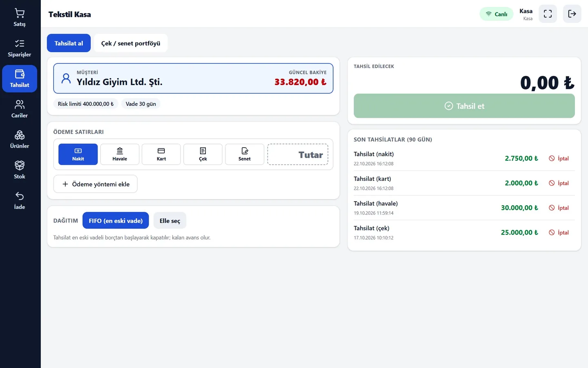
Task: Click the 33.820,00 ₺ balance amount
Action: tap(301, 82)
